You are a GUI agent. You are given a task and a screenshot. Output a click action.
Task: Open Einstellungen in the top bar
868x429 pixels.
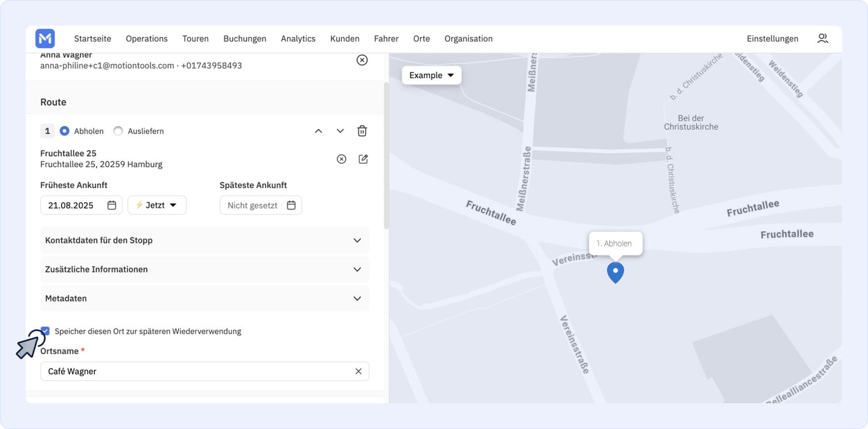pos(773,39)
